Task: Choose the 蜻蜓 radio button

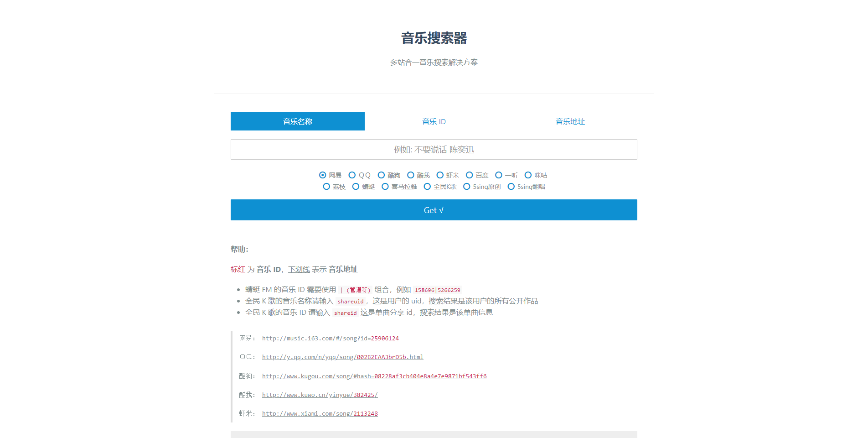Action: 356,187
